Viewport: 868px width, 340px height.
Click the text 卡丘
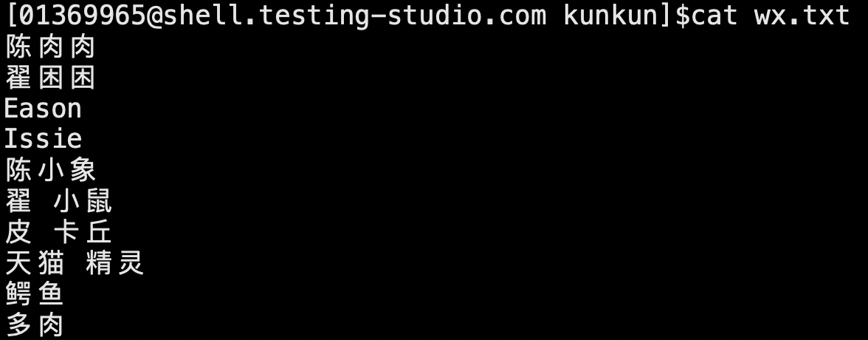pos(83,232)
